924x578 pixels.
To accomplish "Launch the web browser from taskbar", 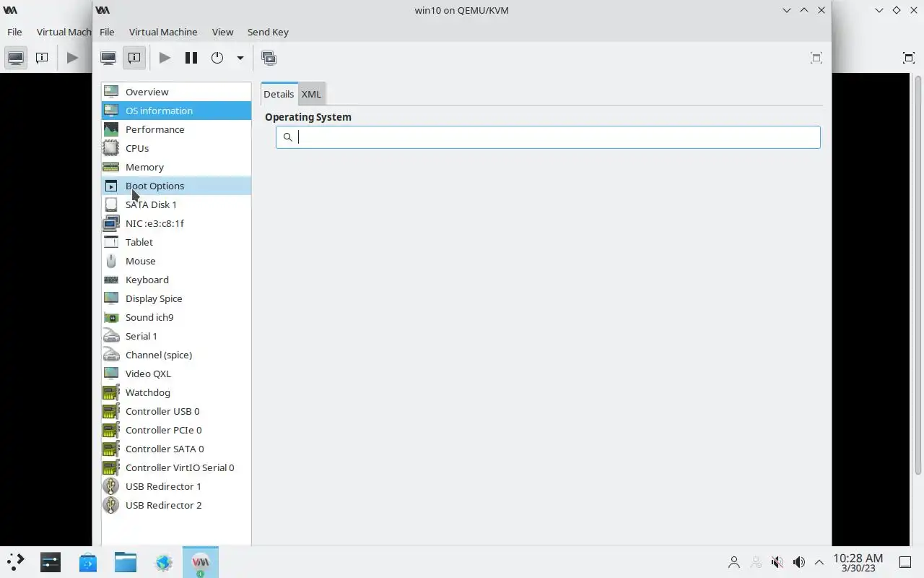I will pos(163,562).
